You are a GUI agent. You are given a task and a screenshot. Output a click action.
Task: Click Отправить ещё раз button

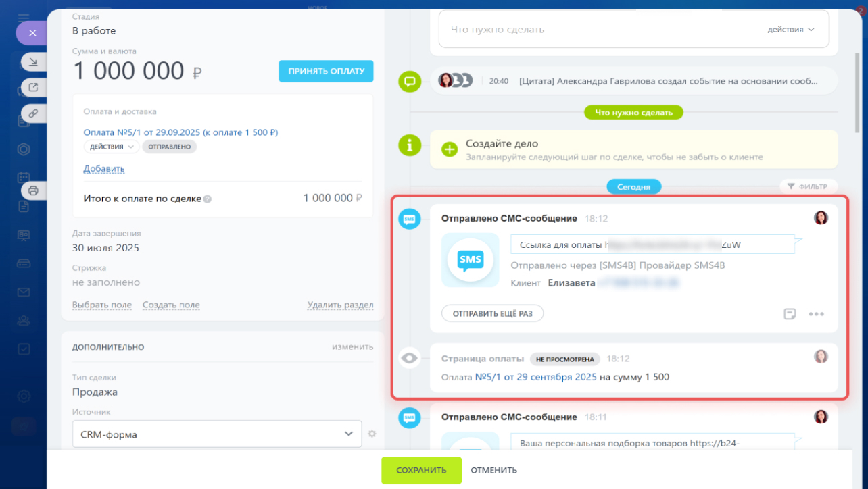click(492, 314)
